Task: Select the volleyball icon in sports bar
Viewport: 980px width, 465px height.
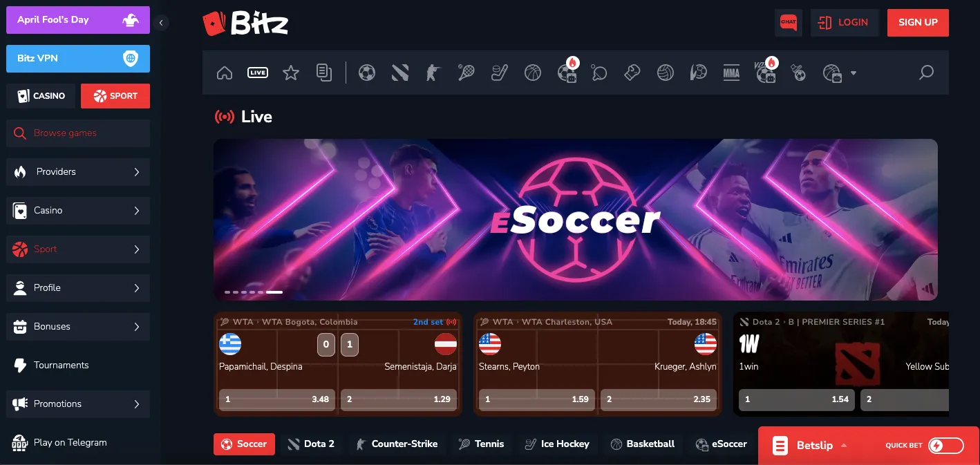Action: [666, 73]
